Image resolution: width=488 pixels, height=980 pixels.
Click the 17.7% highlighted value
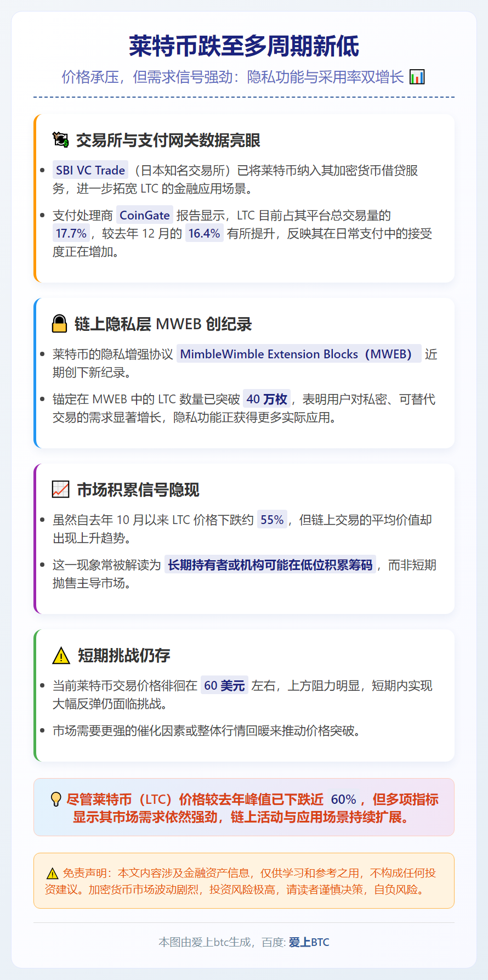71,233
